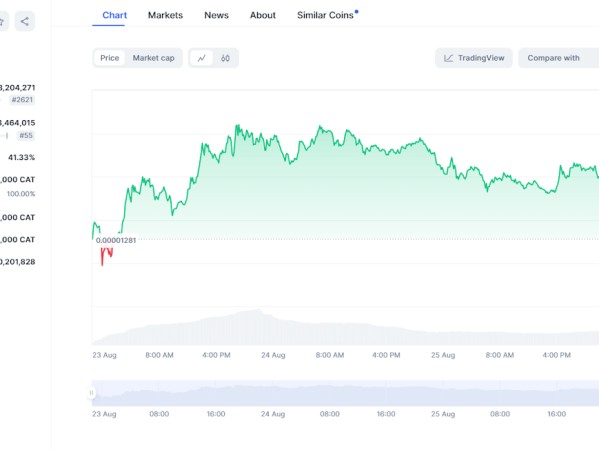Open the News tab

tap(216, 15)
